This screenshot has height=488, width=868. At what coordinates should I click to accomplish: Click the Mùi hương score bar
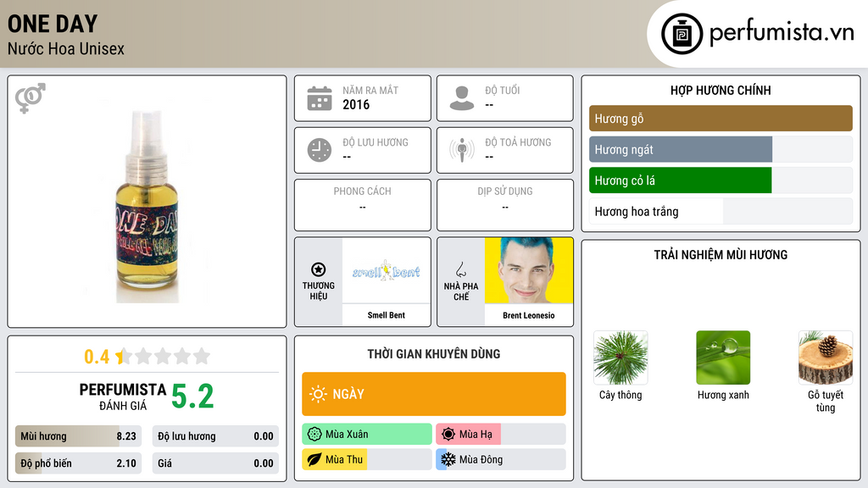(79, 436)
